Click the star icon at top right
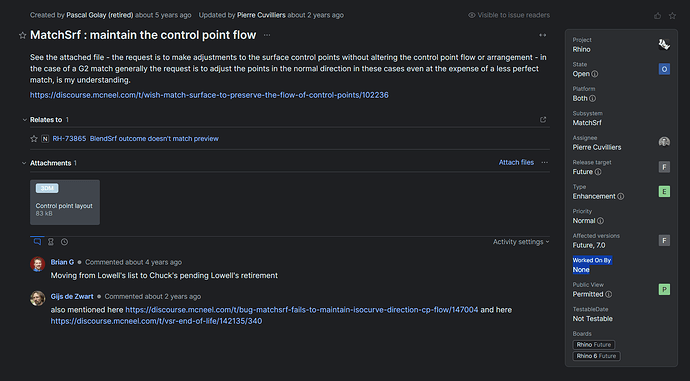This screenshot has height=381, width=690. point(672,16)
